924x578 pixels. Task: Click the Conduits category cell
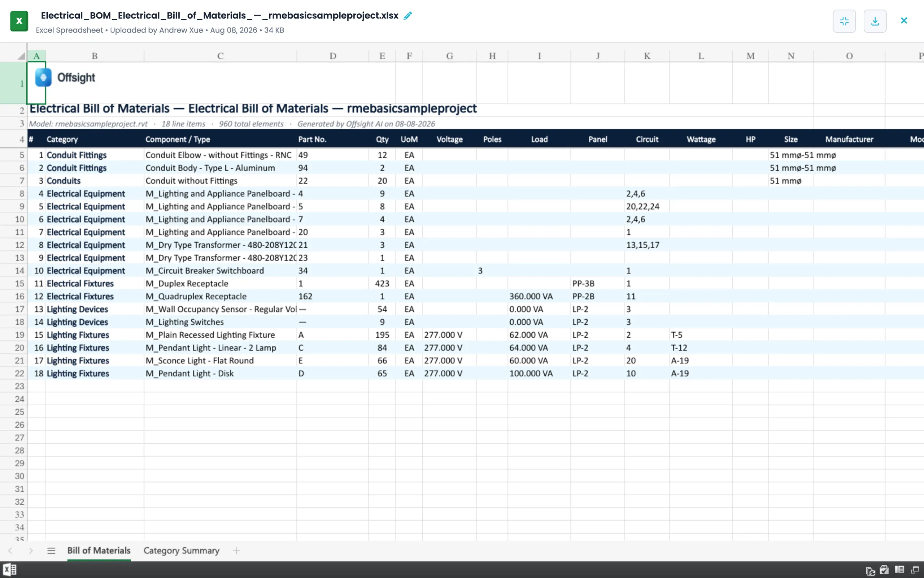[95, 181]
